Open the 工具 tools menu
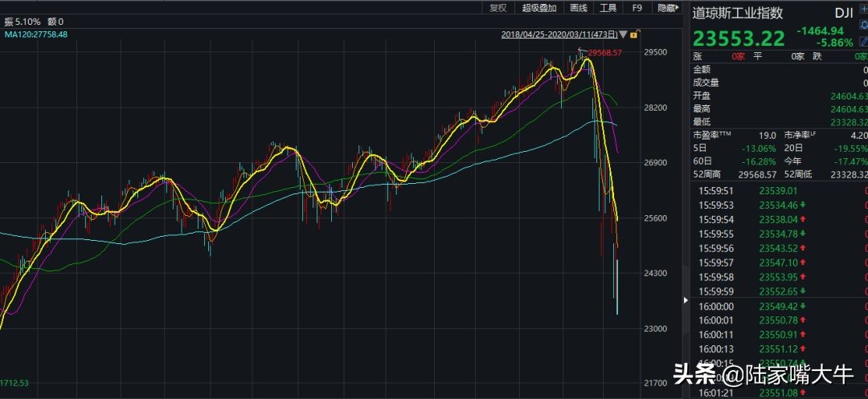 (608, 7)
